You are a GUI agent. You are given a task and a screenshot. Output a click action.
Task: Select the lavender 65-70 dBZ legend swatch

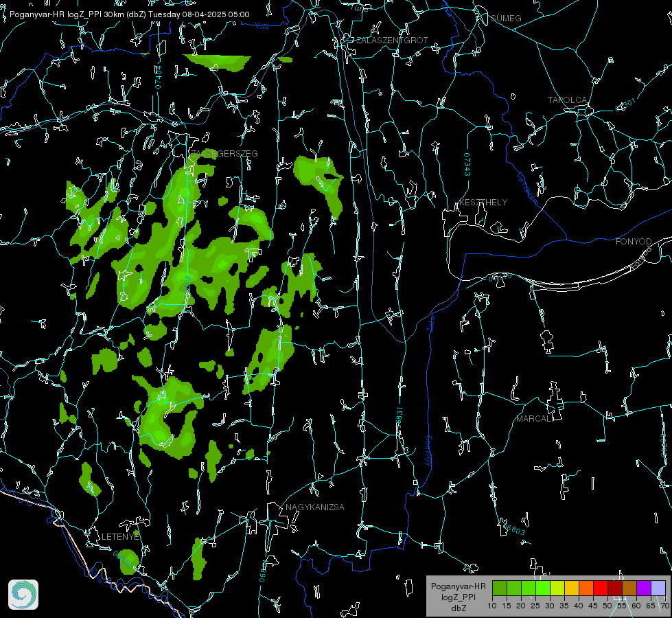[658, 588]
